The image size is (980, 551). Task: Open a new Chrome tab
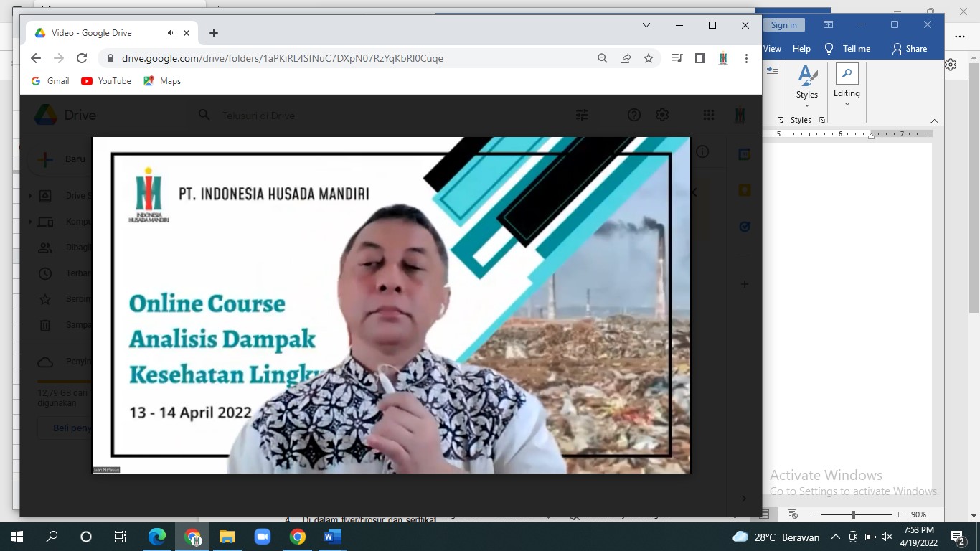214,33
